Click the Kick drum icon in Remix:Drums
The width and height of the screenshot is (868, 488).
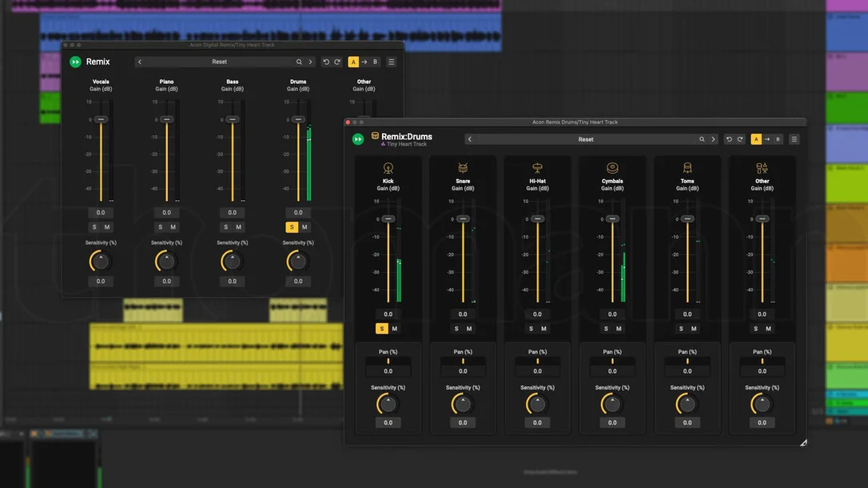click(x=388, y=168)
